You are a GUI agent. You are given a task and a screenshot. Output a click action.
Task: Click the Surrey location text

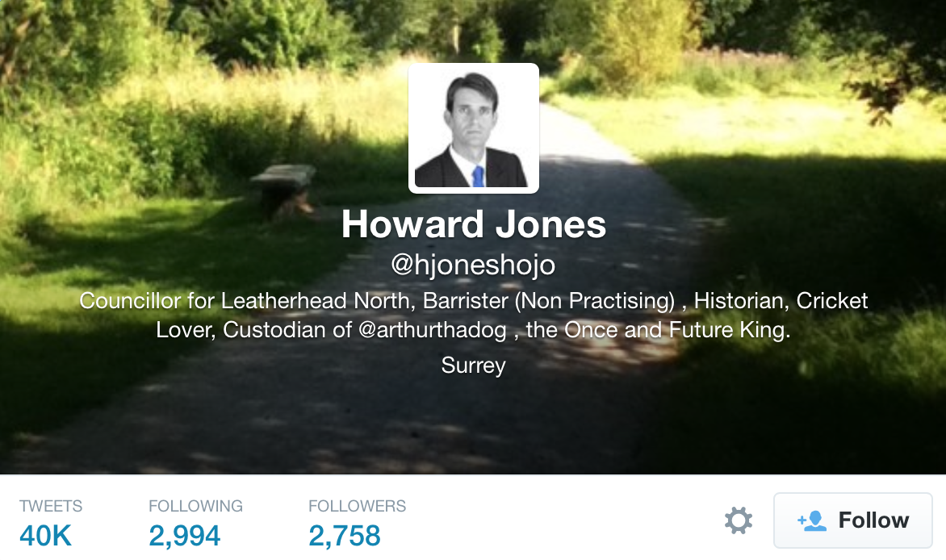(474, 365)
